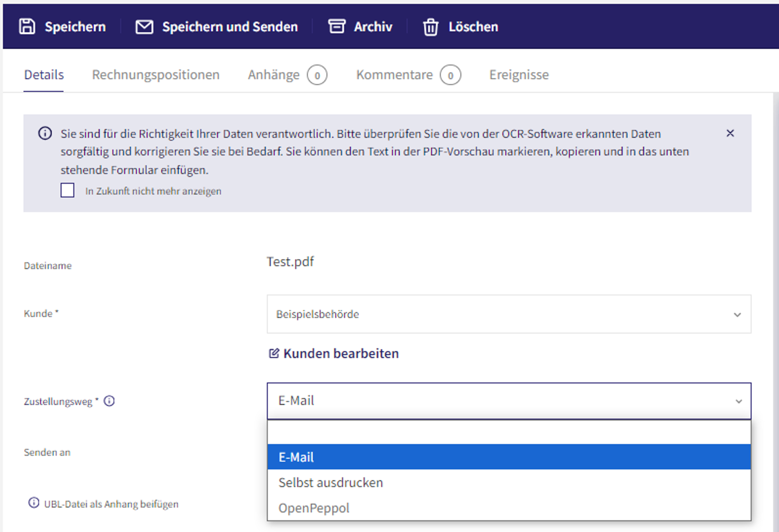Select the E-Mail option in the list
The height and width of the screenshot is (532, 779).
tap(509, 457)
